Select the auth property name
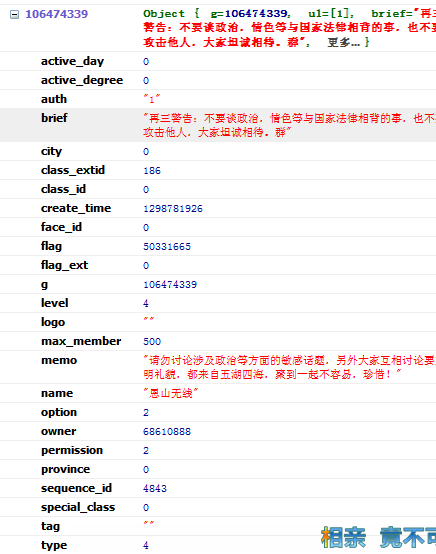The height and width of the screenshot is (554, 436). pos(54,99)
